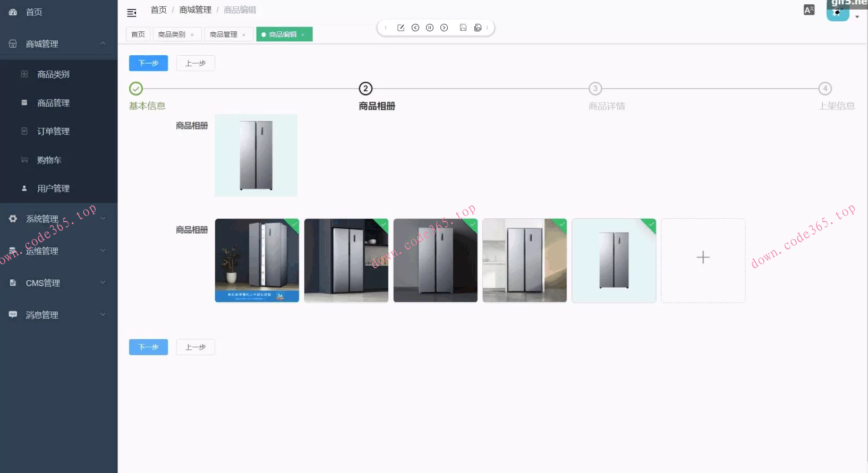Viewport: 868px width, 473px height.
Task: Click the step 3 circle for 商品详情
Action: pyautogui.click(x=595, y=89)
